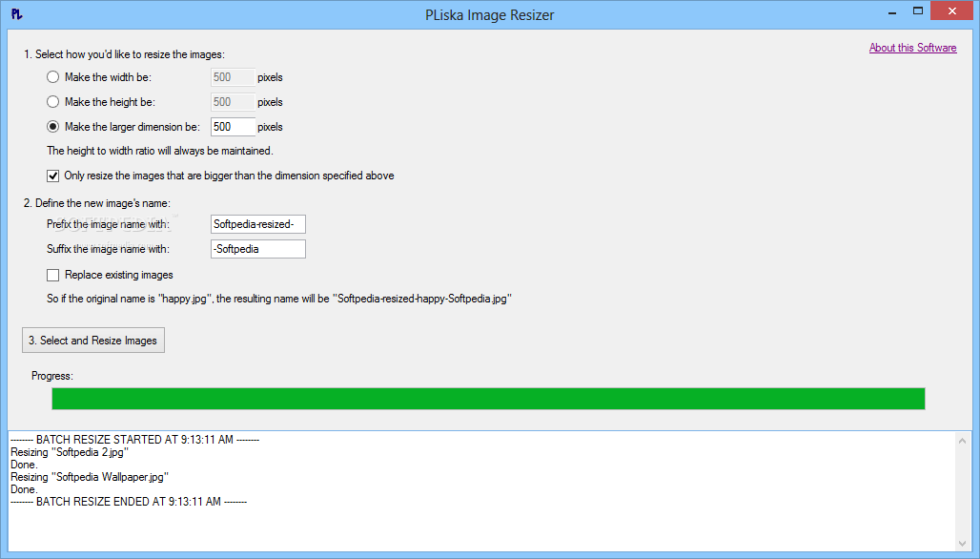Select 'Make the height be' radio button
The image size is (980, 559).
tap(53, 102)
